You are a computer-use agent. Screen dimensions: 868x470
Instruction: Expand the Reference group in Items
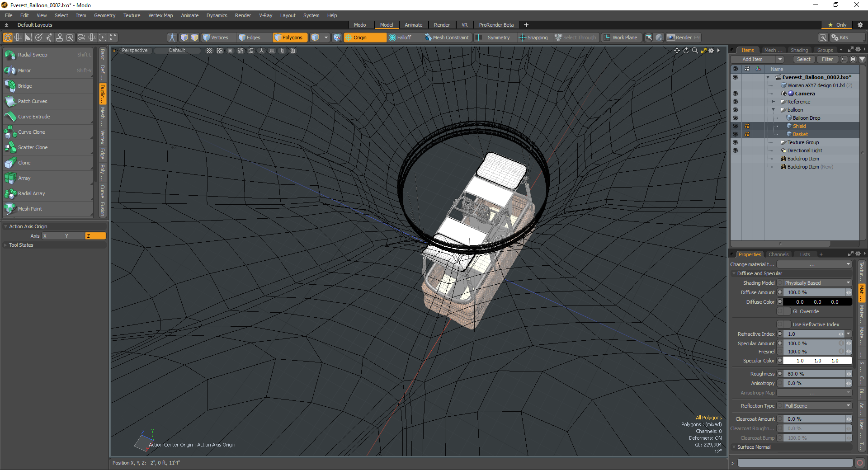[x=773, y=102]
